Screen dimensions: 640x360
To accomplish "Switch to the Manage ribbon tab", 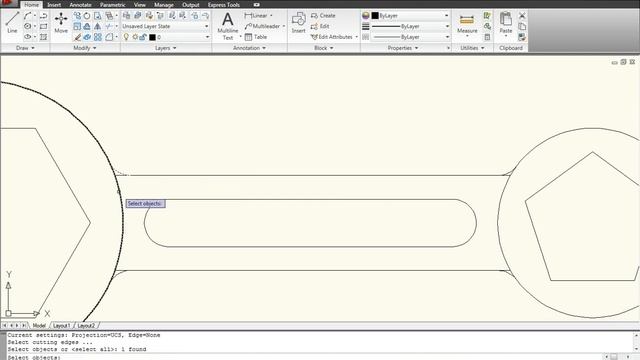I will [x=164, y=5].
